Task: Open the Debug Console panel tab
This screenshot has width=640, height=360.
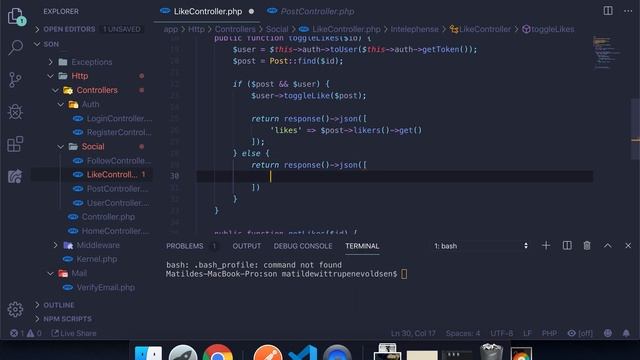Action: (303, 246)
